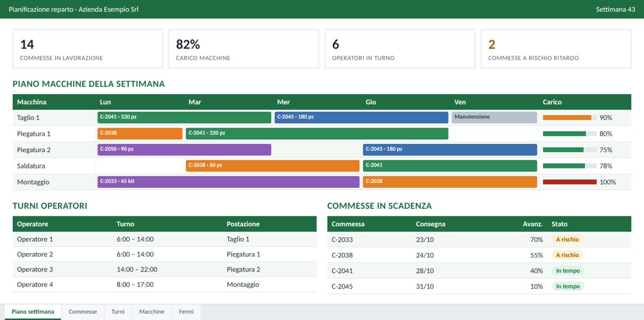The image size is (644, 320).
Task: Click the 70% progress value for C-2033
Action: (x=536, y=240)
